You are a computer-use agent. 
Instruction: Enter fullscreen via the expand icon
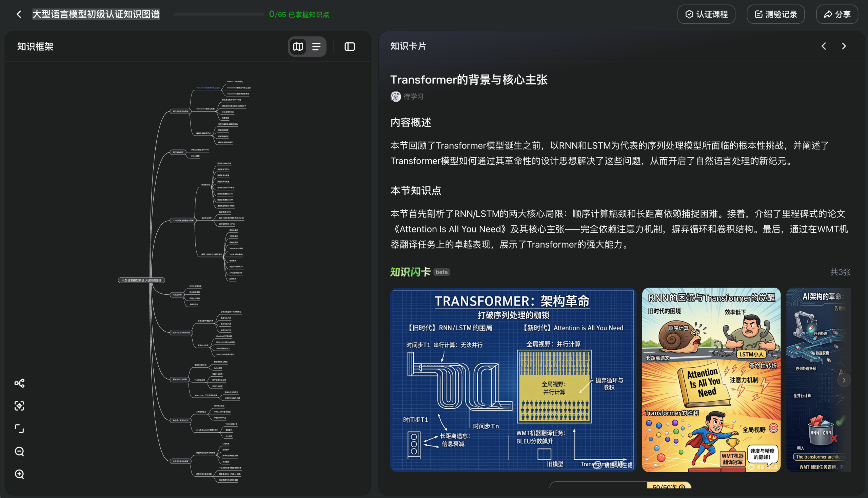pyautogui.click(x=19, y=429)
